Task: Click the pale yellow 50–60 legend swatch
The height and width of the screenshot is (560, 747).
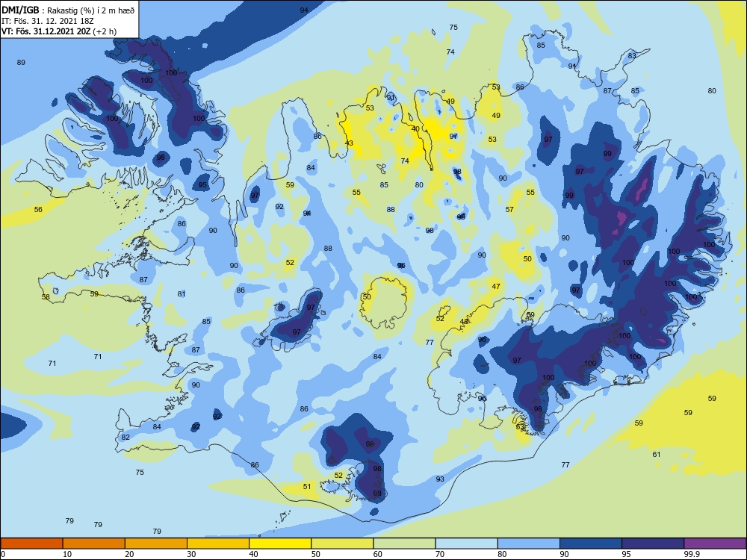Action: 343,544
